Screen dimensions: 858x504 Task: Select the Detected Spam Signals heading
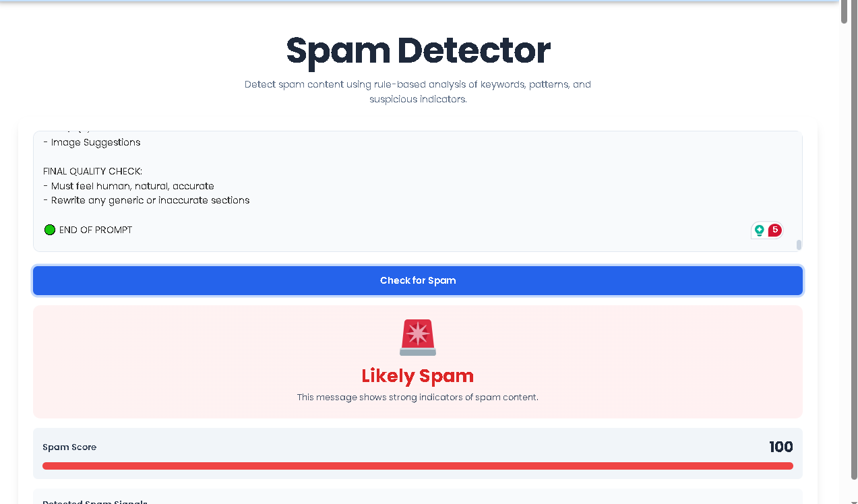click(x=94, y=502)
